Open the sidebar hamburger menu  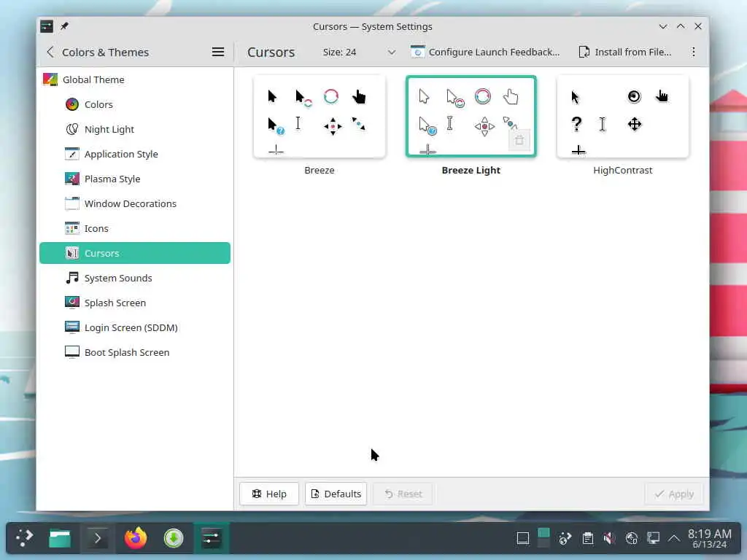217,52
